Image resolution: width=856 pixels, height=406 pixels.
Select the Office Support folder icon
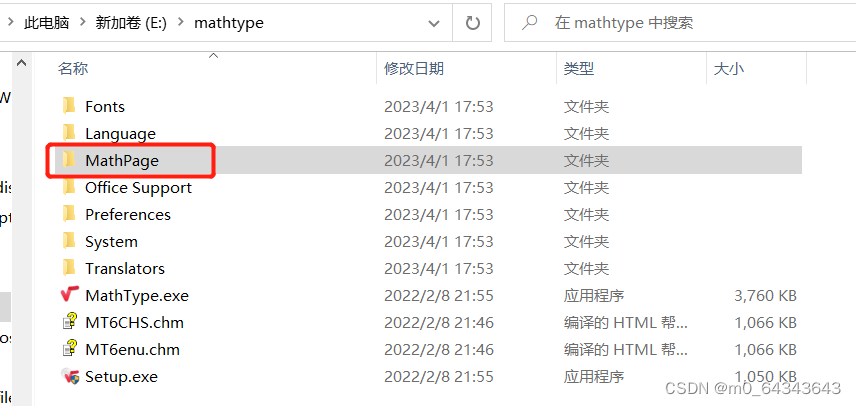click(69, 187)
